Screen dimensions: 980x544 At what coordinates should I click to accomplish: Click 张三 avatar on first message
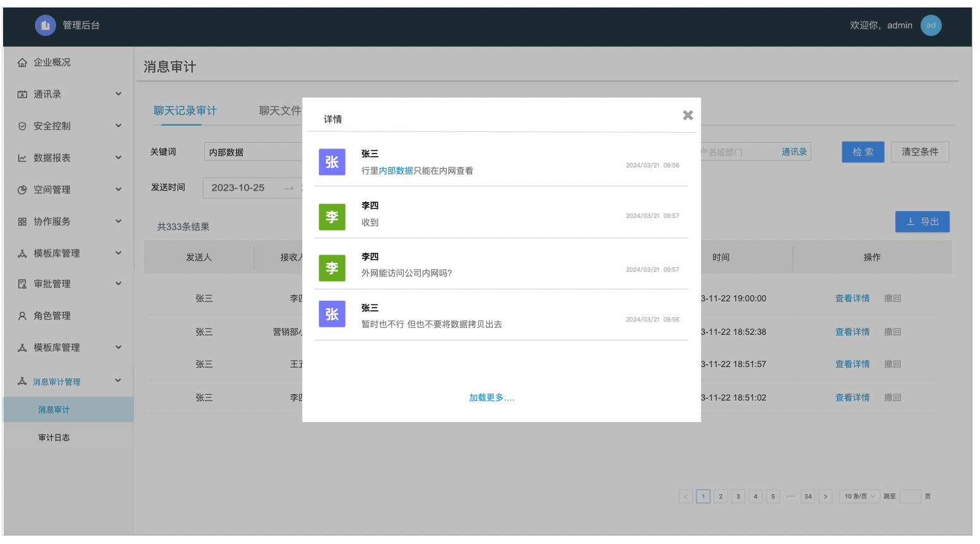tap(332, 162)
